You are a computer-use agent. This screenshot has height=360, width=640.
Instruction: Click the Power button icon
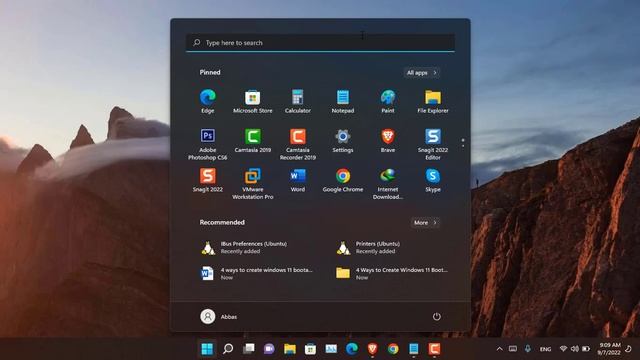[x=437, y=317]
